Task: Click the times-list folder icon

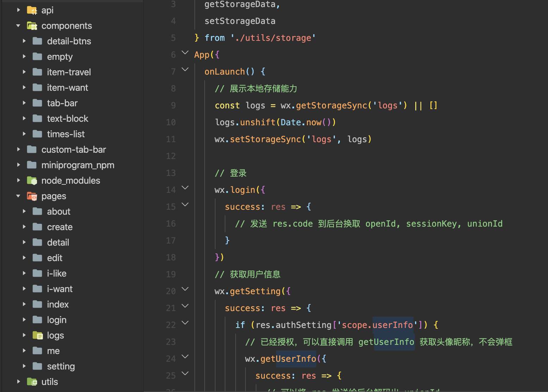Action: pos(37,134)
